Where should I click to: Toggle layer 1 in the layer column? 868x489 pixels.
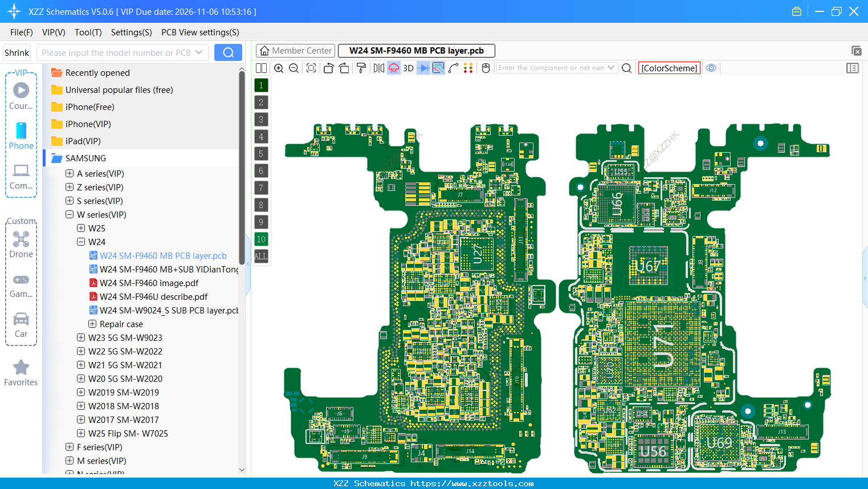(x=261, y=85)
